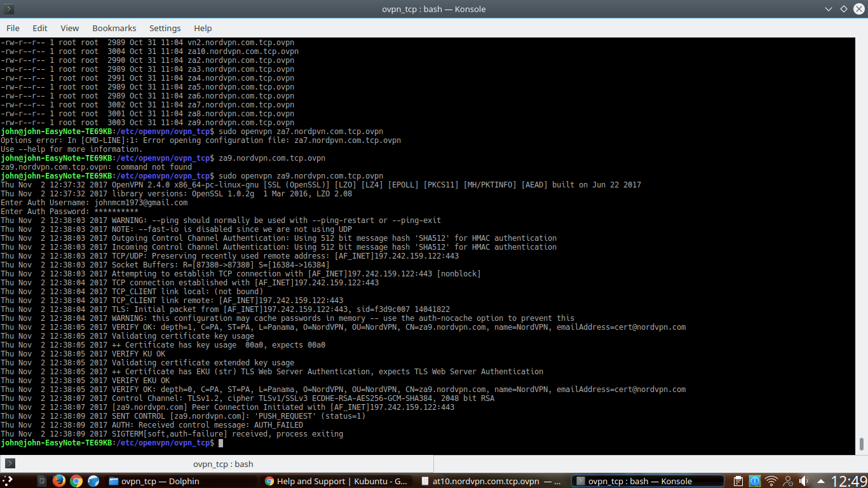The height and width of the screenshot is (488, 868).
Task: Open the clipboard icon in the system tray
Action: pos(738,481)
